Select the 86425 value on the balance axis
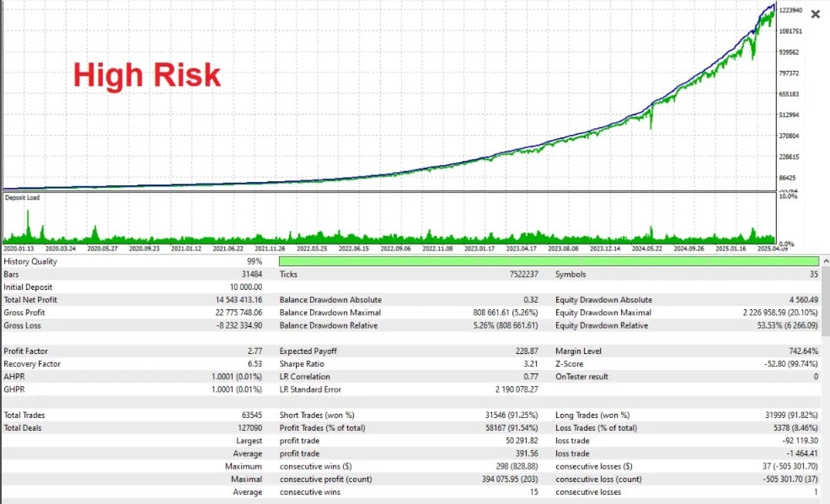 pyautogui.click(x=788, y=178)
